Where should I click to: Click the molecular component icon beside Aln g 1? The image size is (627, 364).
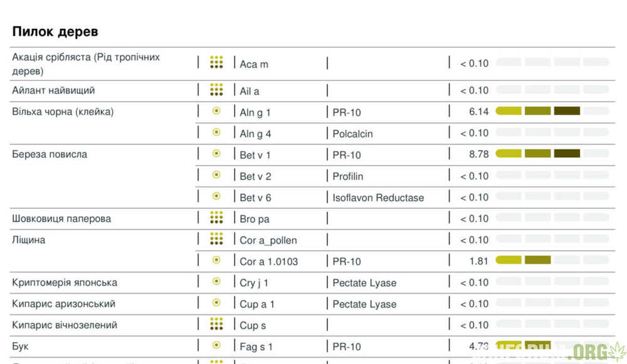point(216,111)
